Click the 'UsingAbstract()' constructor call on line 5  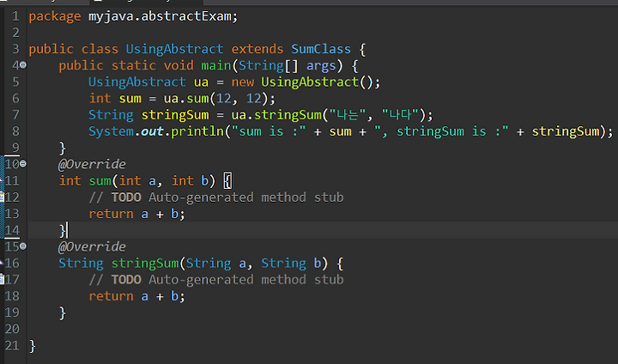pyautogui.click(x=318, y=82)
